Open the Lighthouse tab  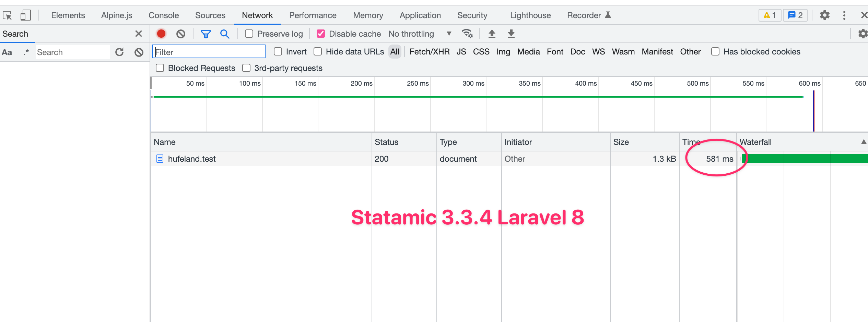point(530,15)
